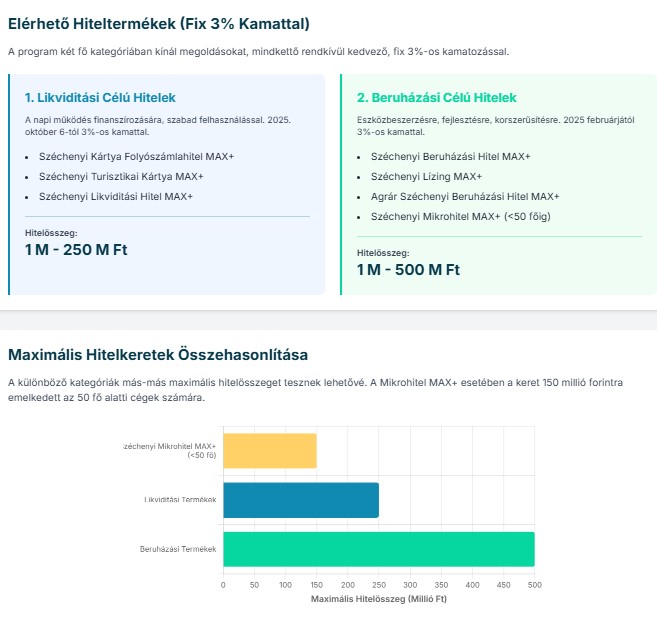Select the '1. Likviditási Célú Hitelek' card heading
Screen dimensions: 657x620
coord(100,98)
